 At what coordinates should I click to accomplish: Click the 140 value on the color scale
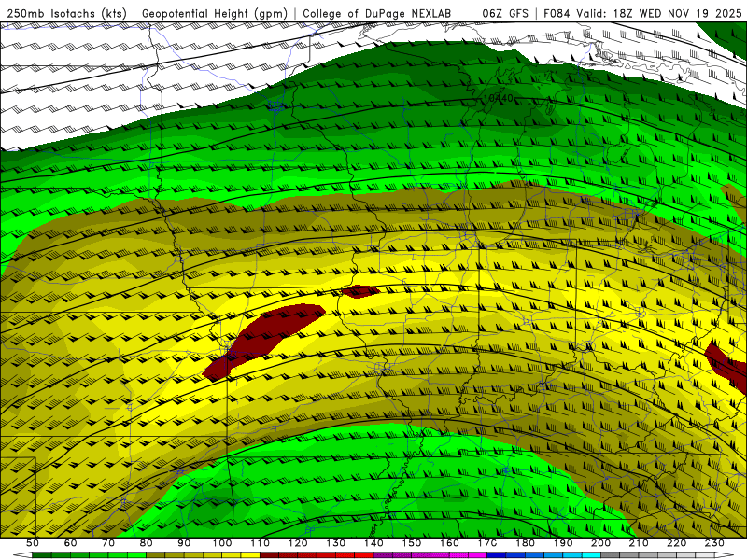pos(374,543)
